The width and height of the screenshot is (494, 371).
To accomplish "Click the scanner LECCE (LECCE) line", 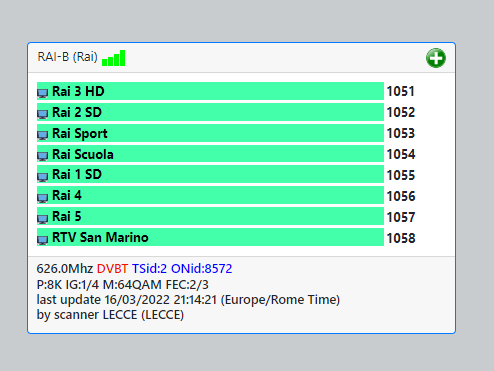I will 110,315.
